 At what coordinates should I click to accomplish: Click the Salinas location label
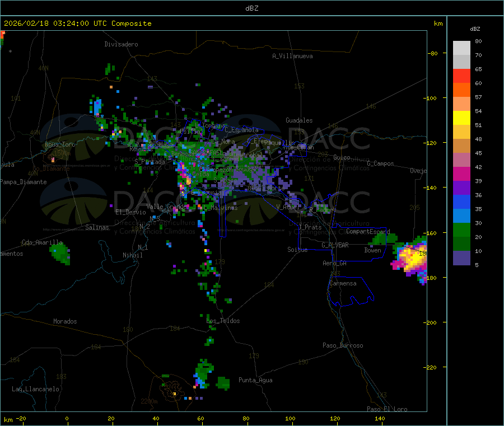point(97,227)
